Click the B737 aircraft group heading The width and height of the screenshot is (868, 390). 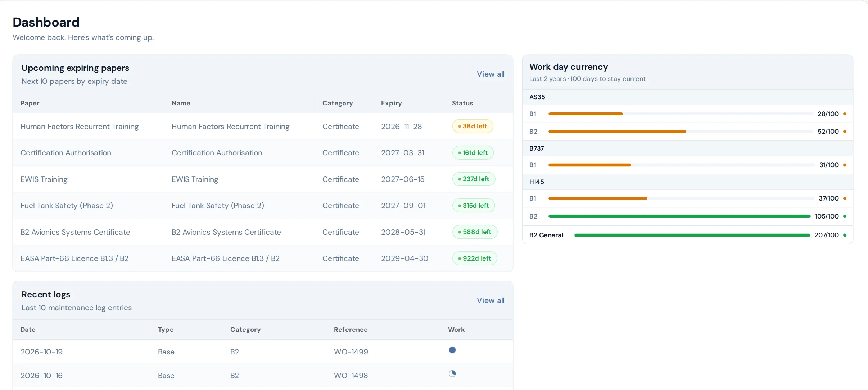click(x=537, y=148)
